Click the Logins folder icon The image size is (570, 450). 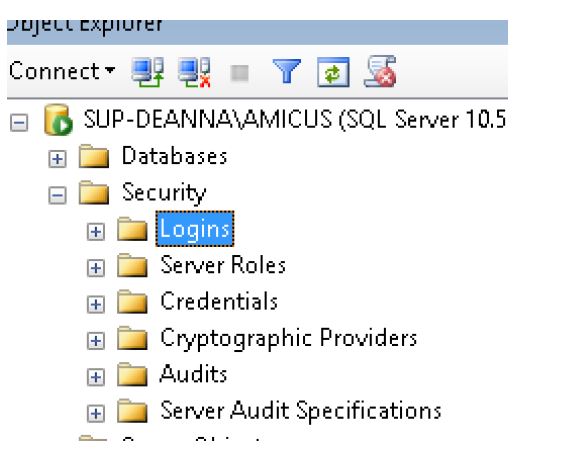tap(132, 229)
